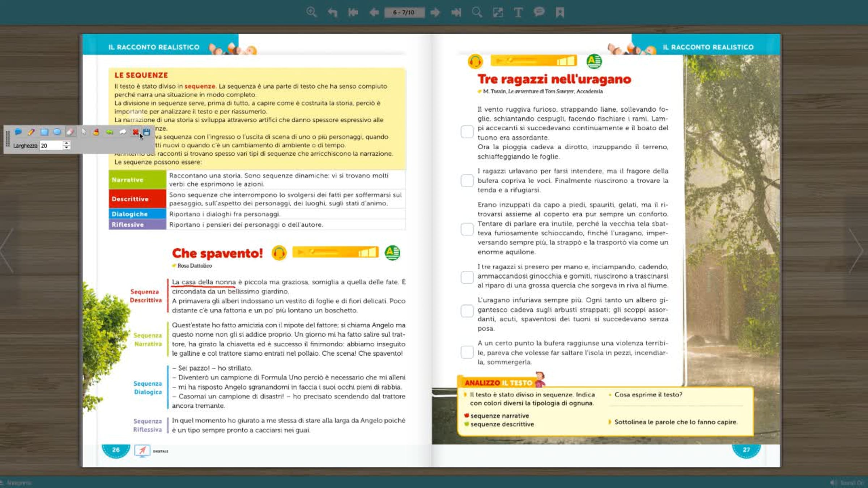Open the text T tool in top toolbar
Viewport: 868px width, 488px height.
tap(518, 12)
